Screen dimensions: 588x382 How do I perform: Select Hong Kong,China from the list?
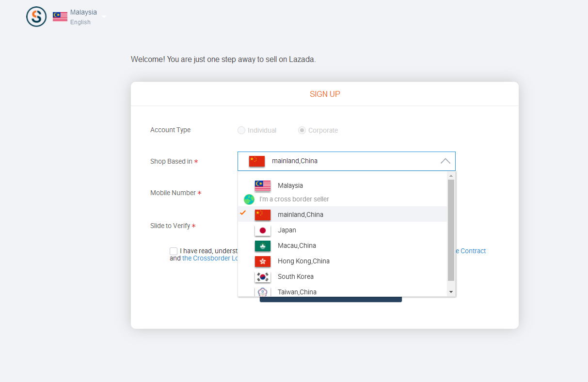point(342,261)
